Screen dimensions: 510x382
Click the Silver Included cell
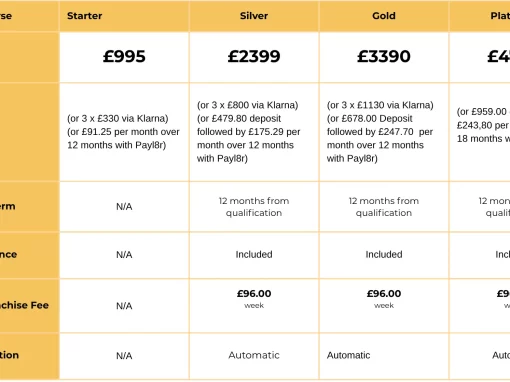254,254
